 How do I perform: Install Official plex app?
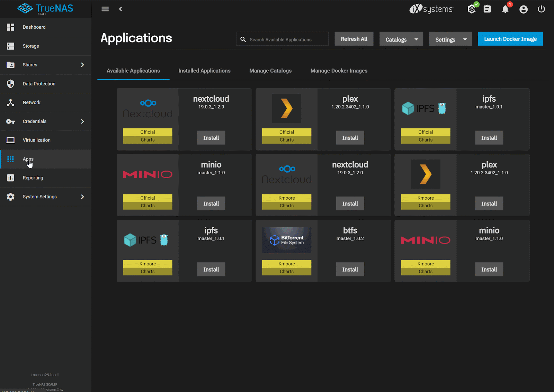coord(350,138)
